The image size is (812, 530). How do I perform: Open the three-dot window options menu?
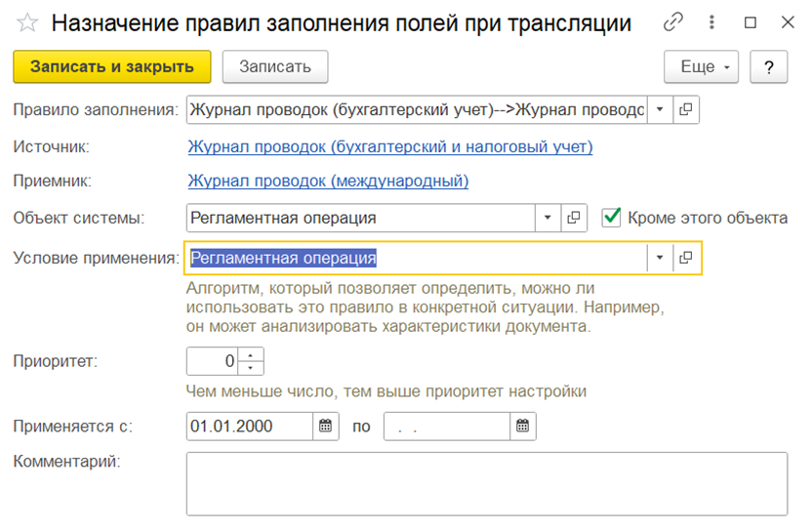point(712,22)
